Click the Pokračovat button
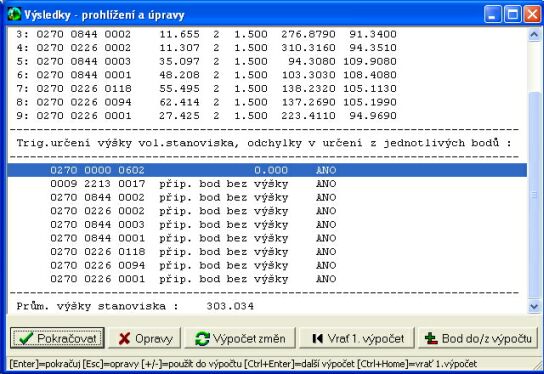 click(x=57, y=338)
